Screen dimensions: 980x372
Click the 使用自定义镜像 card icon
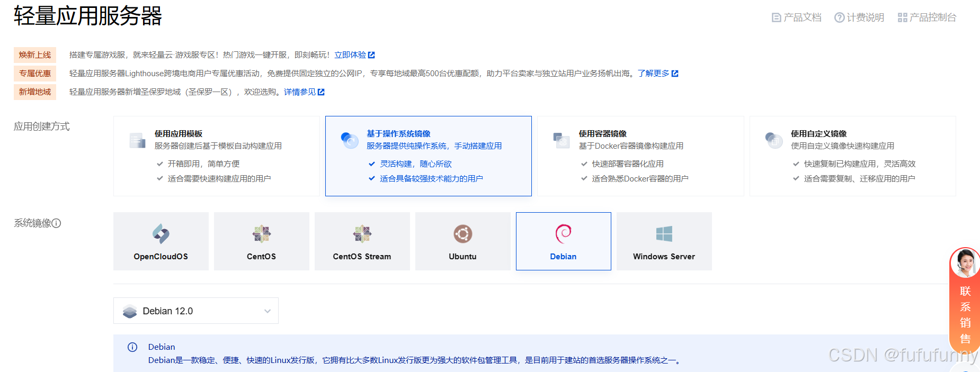click(x=774, y=140)
